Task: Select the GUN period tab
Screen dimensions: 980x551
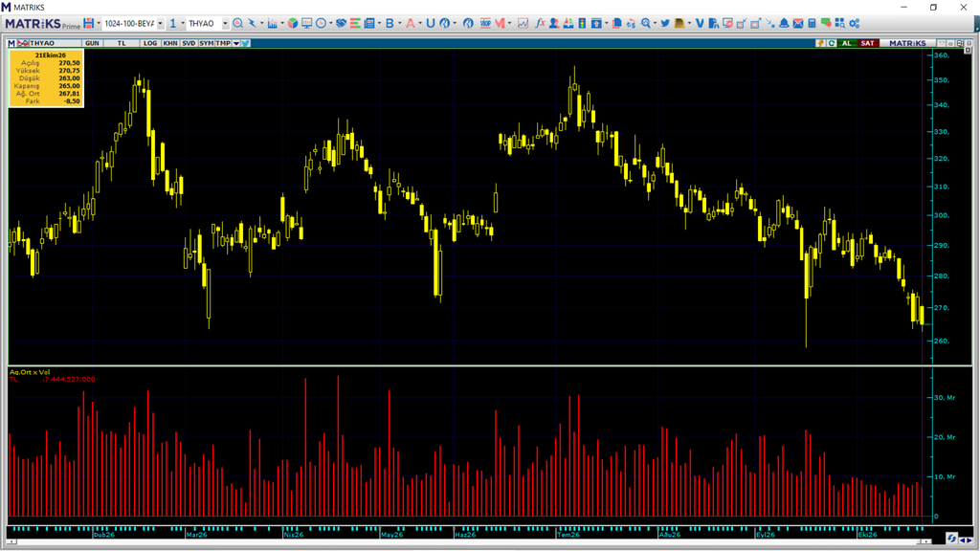Action: click(92, 43)
